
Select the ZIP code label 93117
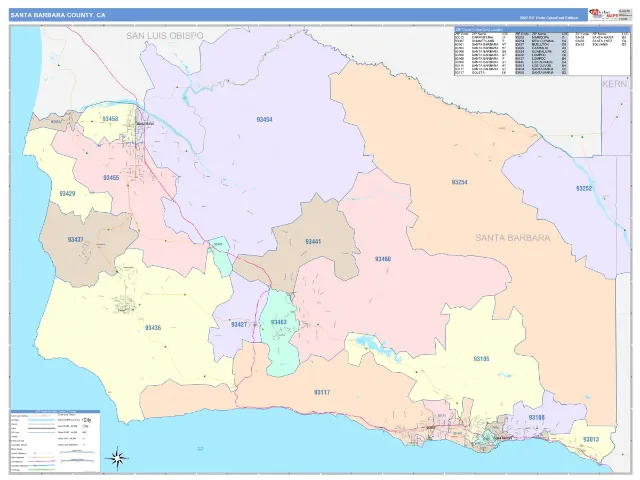(x=322, y=392)
